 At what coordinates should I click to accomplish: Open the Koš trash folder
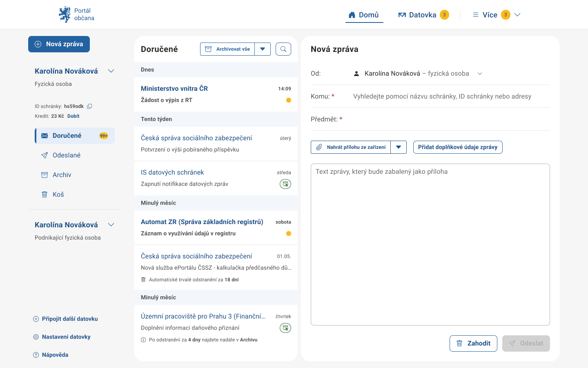(58, 195)
